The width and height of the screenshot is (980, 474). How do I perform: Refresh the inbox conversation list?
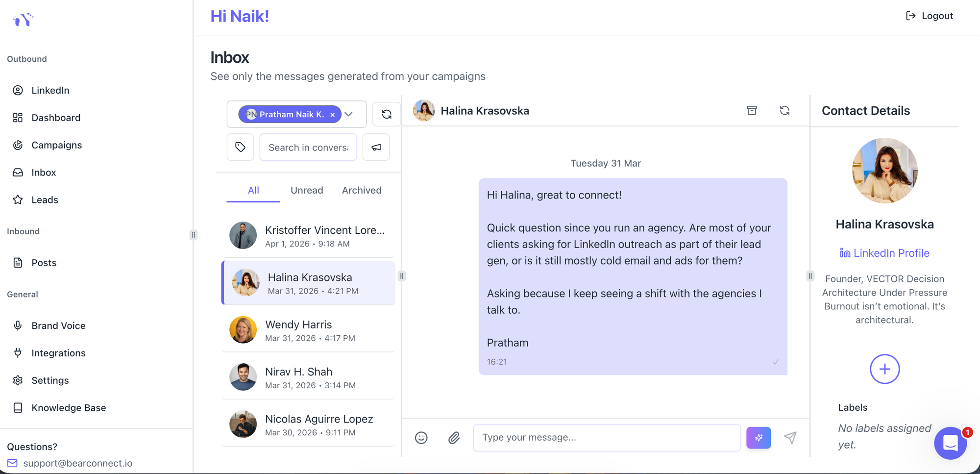[x=387, y=114]
